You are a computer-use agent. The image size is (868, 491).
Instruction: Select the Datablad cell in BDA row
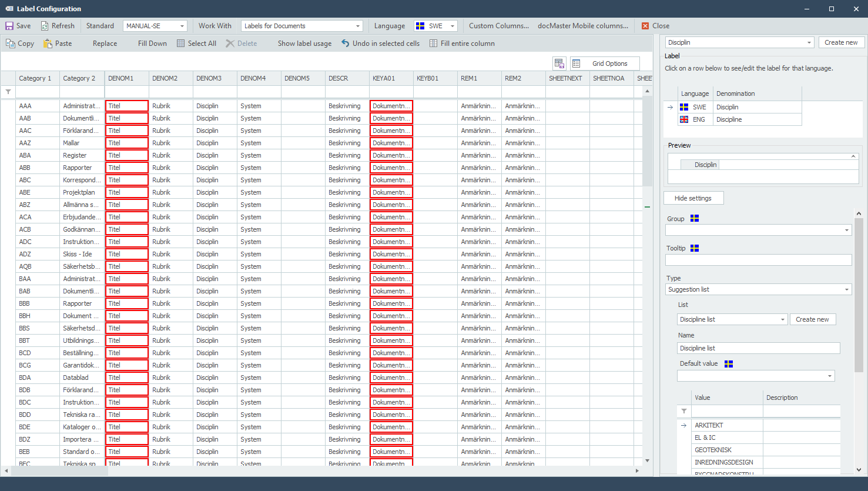[x=82, y=378]
